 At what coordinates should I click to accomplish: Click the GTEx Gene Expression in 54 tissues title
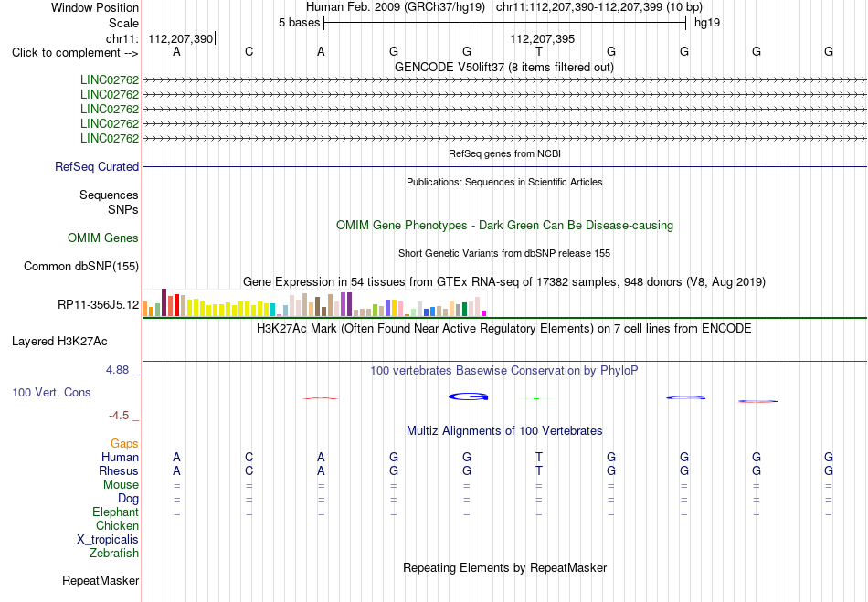pyautogui.click(x=504, y=282)
